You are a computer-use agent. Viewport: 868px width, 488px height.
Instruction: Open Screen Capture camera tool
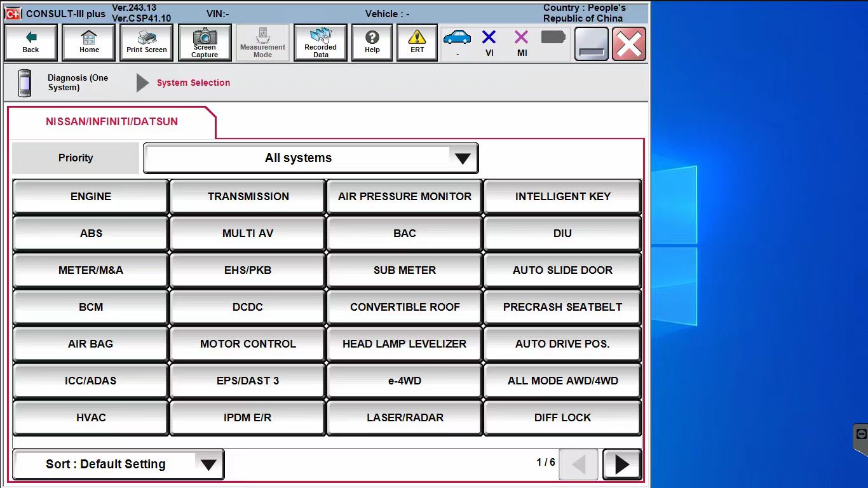coord(205,43)
